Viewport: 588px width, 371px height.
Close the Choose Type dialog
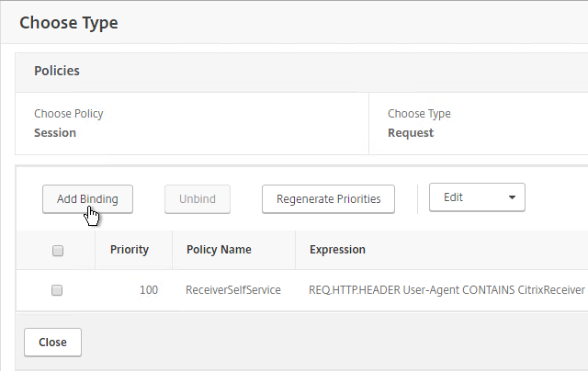(52, 343)
